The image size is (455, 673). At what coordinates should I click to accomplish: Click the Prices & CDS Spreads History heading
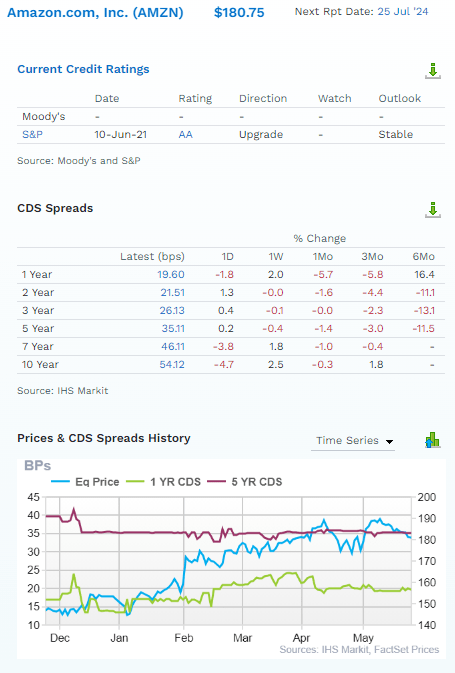104,438
